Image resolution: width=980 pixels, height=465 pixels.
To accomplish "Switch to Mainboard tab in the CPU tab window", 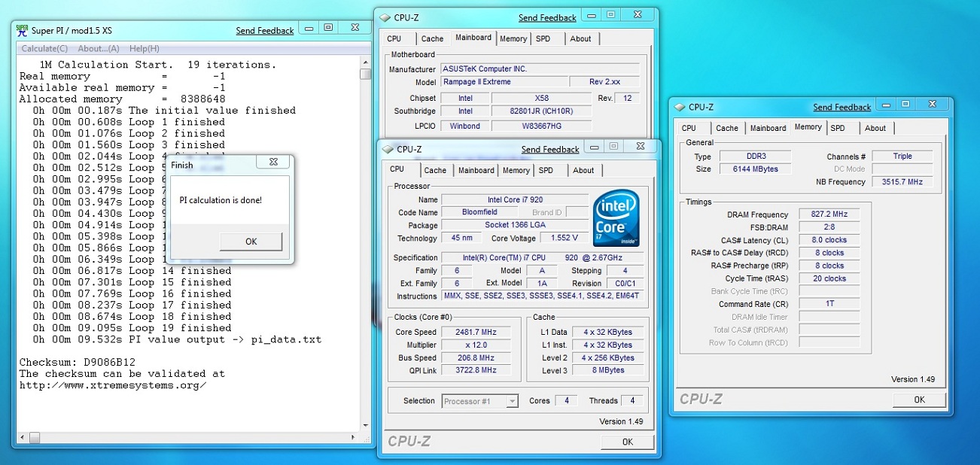I will 476,171.
